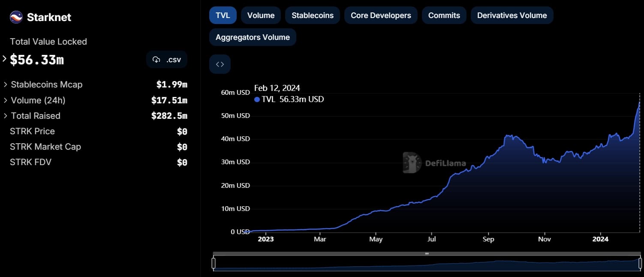Show Aggregators Volume on the chart
The image size is (644, 277).
point(253,37)
